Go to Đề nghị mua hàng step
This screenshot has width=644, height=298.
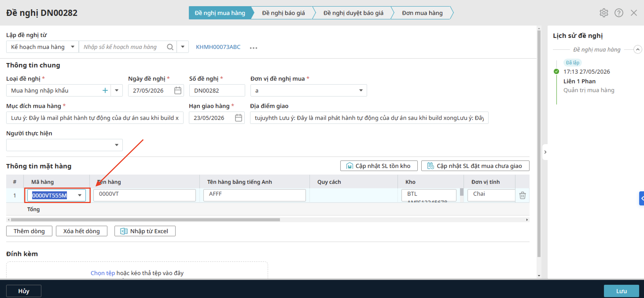[220, 13]
